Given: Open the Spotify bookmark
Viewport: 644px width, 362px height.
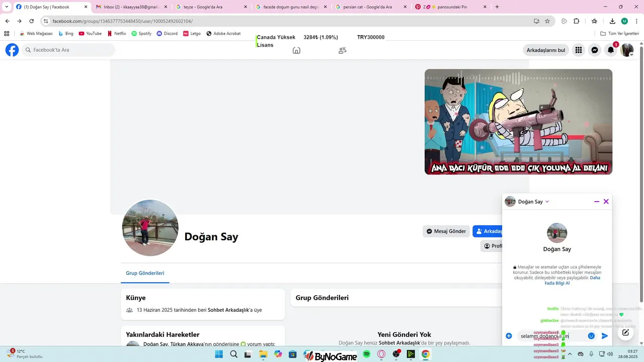Looking at the screenshot, I should pyautogui.click(x=141, y=34).
